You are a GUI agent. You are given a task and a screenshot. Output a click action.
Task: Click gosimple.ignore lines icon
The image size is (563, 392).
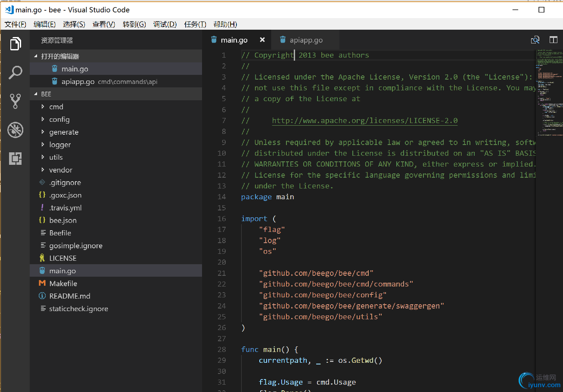[43, 246]
